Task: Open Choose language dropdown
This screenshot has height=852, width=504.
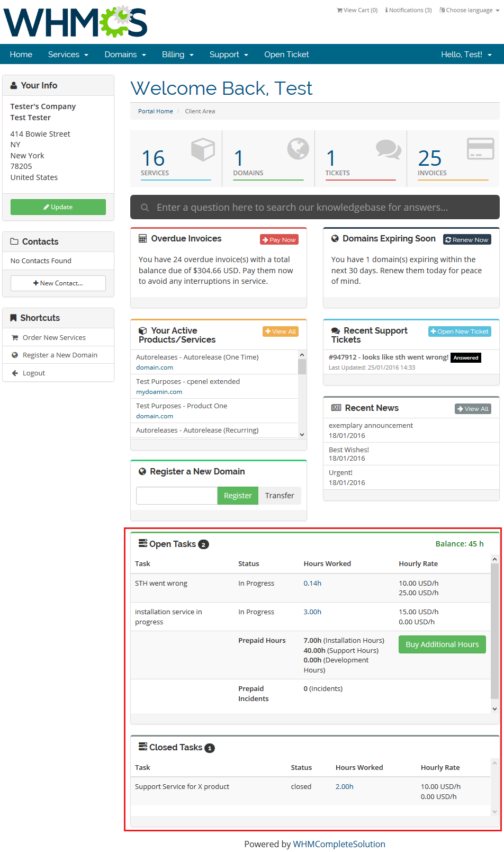Action: pyautogui.click(x=470, y=10)
